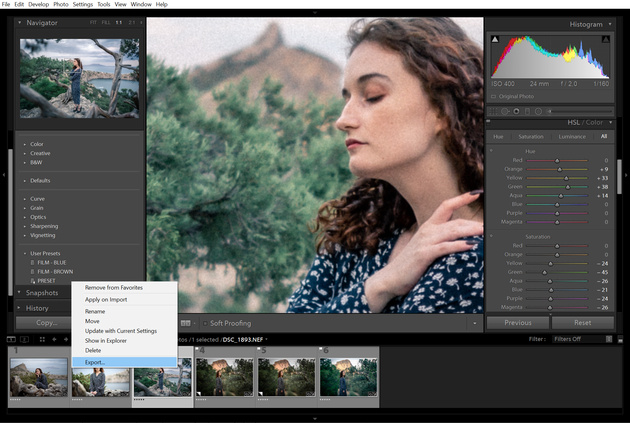Select the first filmstrip thumbnail
This screenshot has height=423, width=630.
(38, 377)
